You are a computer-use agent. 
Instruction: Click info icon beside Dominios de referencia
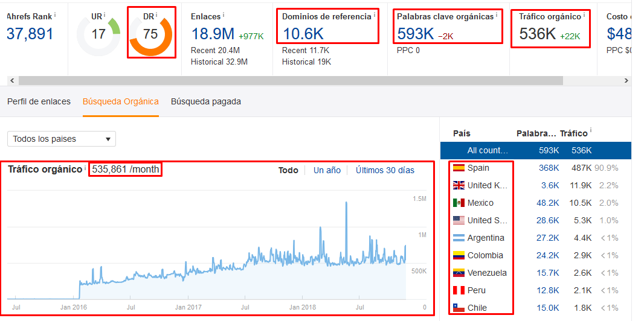tap(375, 15)
